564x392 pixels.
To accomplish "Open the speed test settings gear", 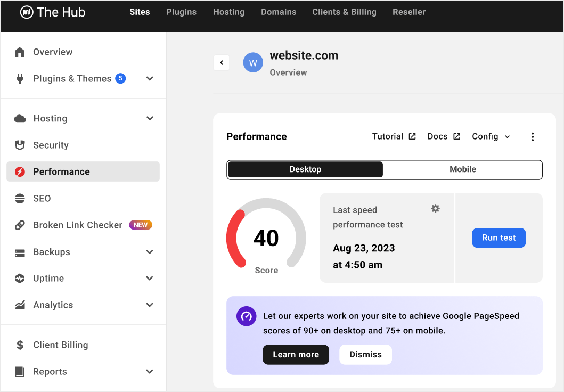I will [435, 209].
